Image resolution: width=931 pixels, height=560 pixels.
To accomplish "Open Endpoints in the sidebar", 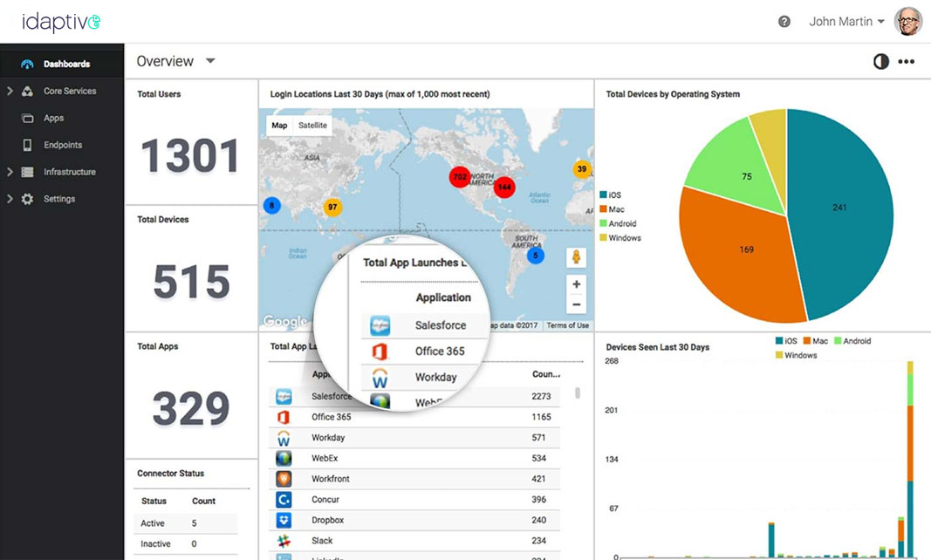I will click(x=63, y=145).
